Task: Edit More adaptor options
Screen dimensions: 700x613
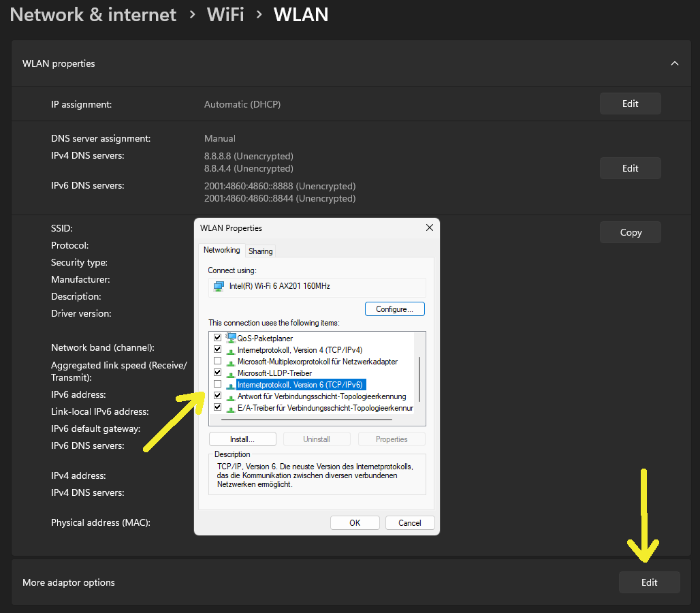Action: point(650,582)
